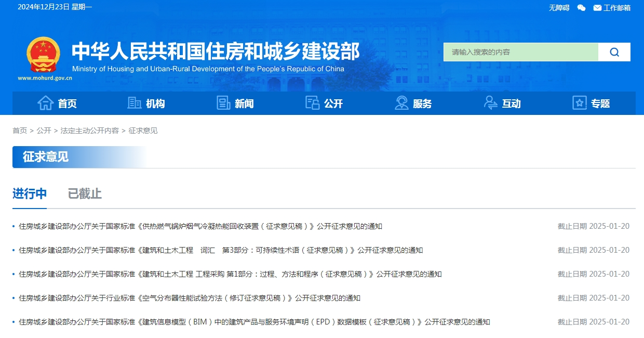
Task: Click the search magnifier icon button
Action: coord(614,52)
